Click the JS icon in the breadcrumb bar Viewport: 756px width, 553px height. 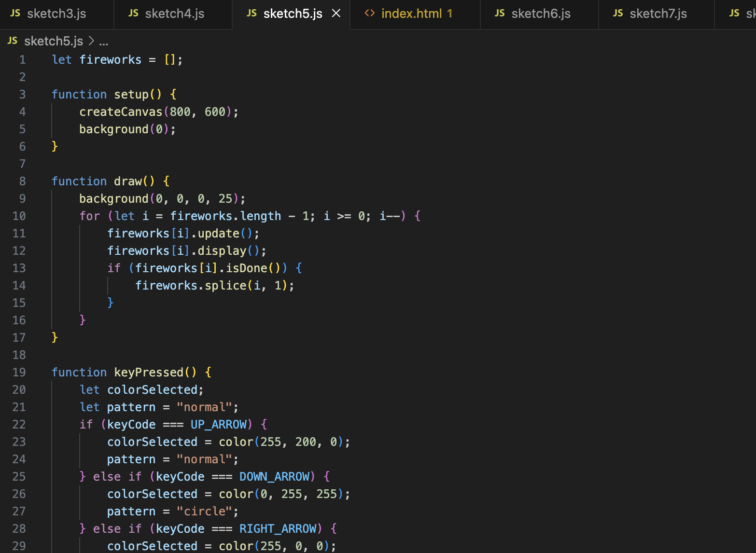click(x=12, y=41)
